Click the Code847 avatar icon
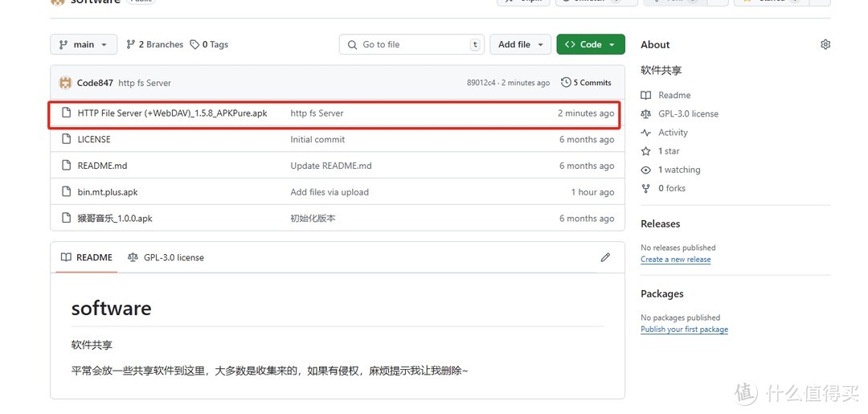 click(x=66, y=83)
